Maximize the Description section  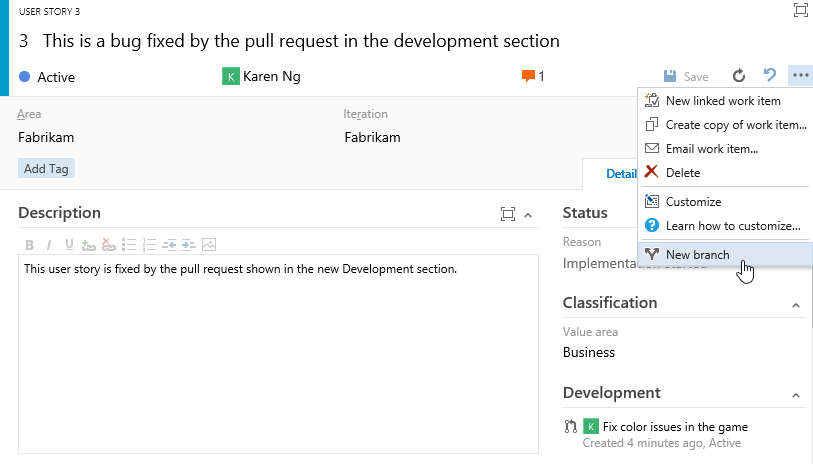[508, 214]
